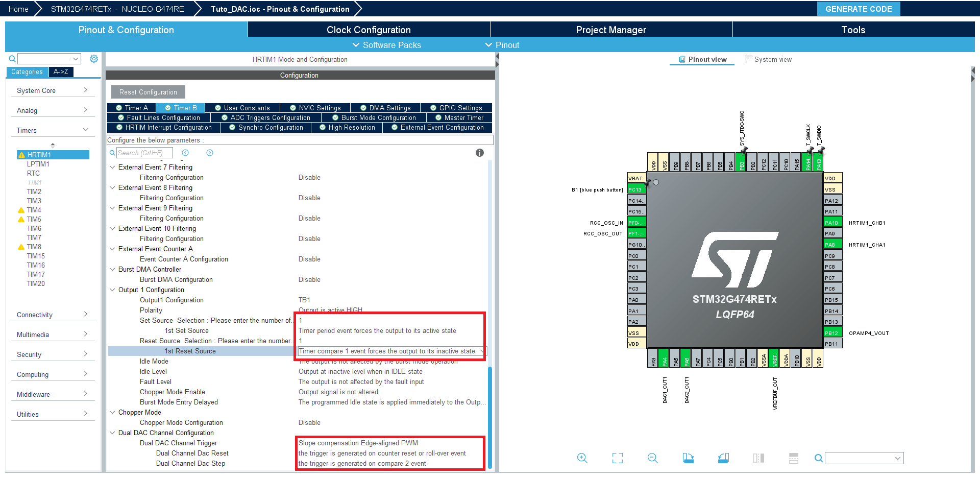Select pin PA8 on the chip
The width and height of the screenshot is (980, 478).
tap(833, 245)
